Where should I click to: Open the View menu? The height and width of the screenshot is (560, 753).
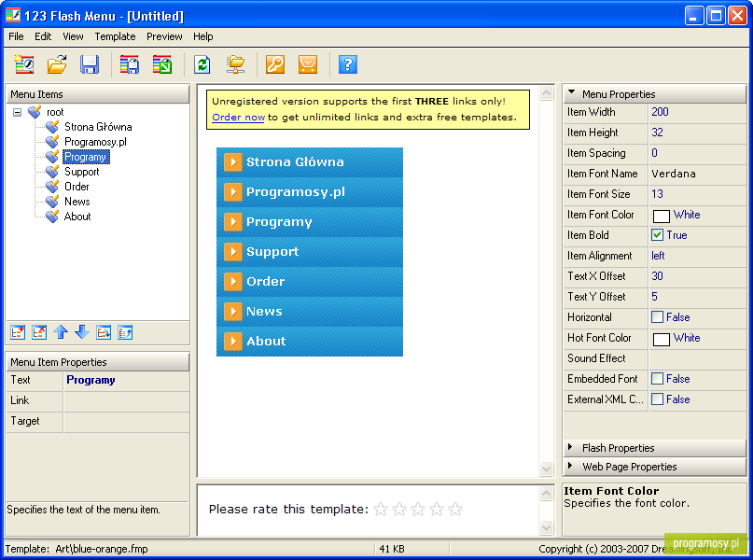[73, 36]
